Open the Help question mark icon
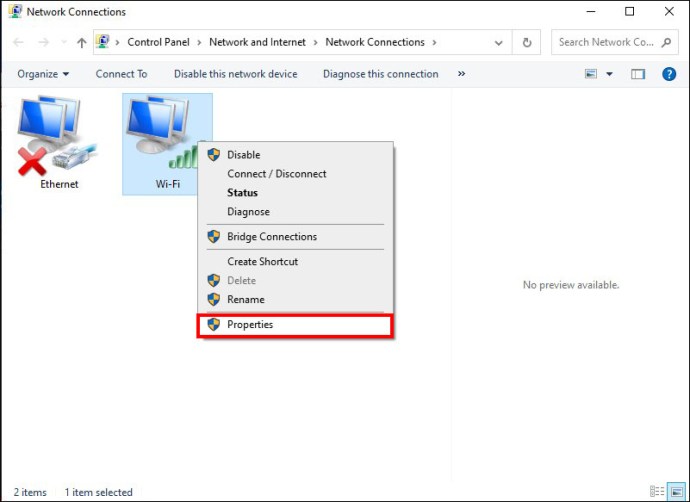The width and height of the screenshot is (690, 502). click(x=669, y=74)
